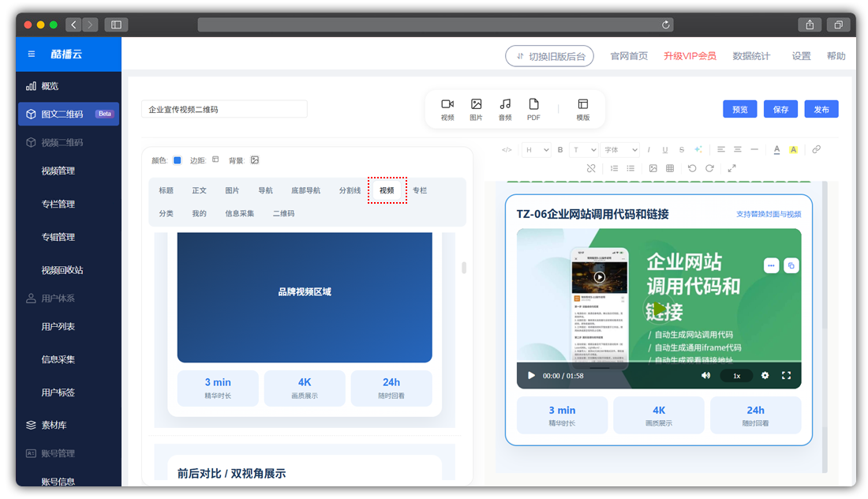The height and width of the screenshot is (499, 868).
Task: Mute the video player volume
Action: (x=705, y=376)
